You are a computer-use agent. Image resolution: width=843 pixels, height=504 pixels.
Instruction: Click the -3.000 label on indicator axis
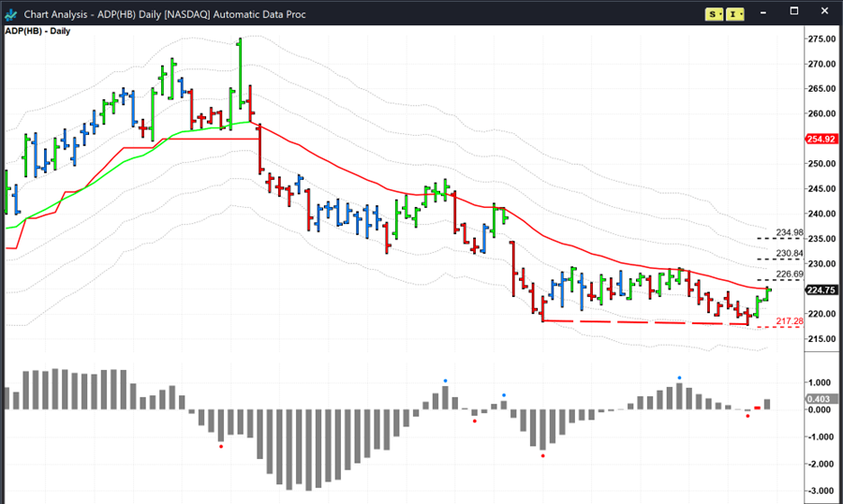point(821,491)
